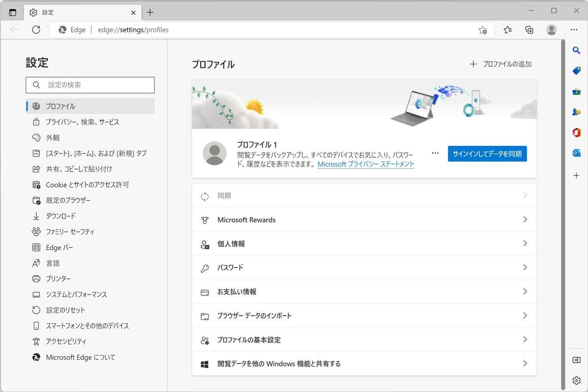The width and height of the screenshot is (588, 392).
Task: Refresh the page with reload icon
Action: 36,30
